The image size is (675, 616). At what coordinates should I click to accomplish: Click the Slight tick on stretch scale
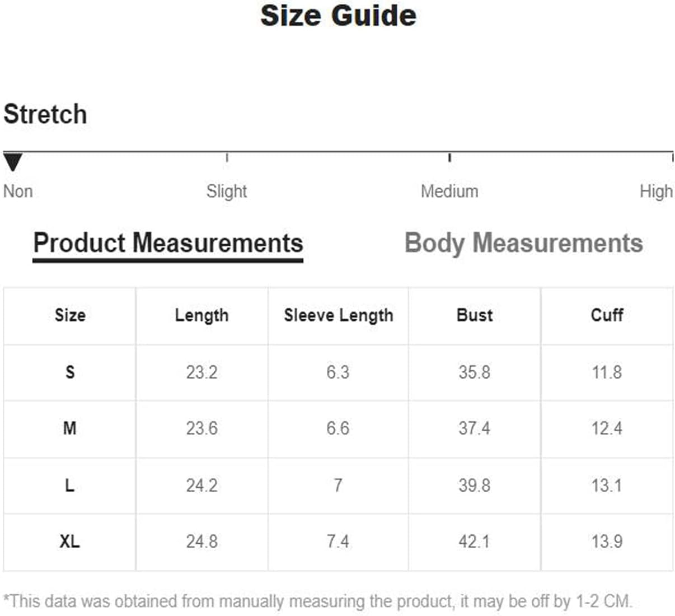[227, 157]
